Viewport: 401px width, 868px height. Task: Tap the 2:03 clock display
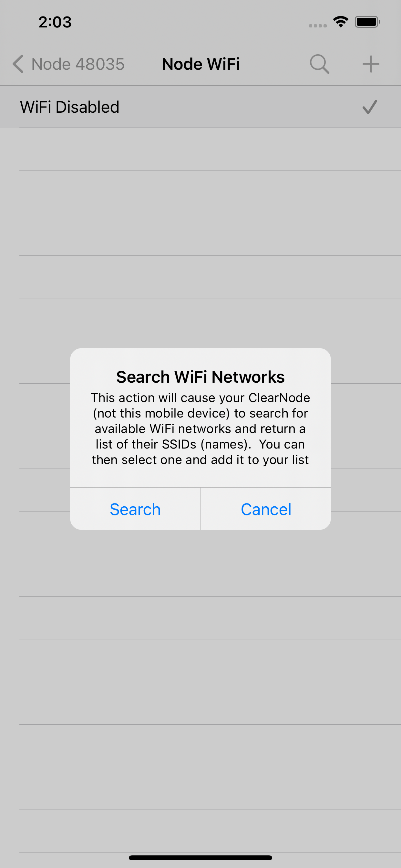pos(55,22)
